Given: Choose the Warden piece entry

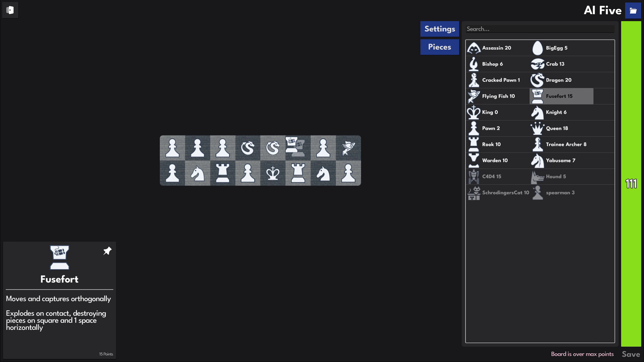Looking at the screenshot, I should [x=495, y=161].
